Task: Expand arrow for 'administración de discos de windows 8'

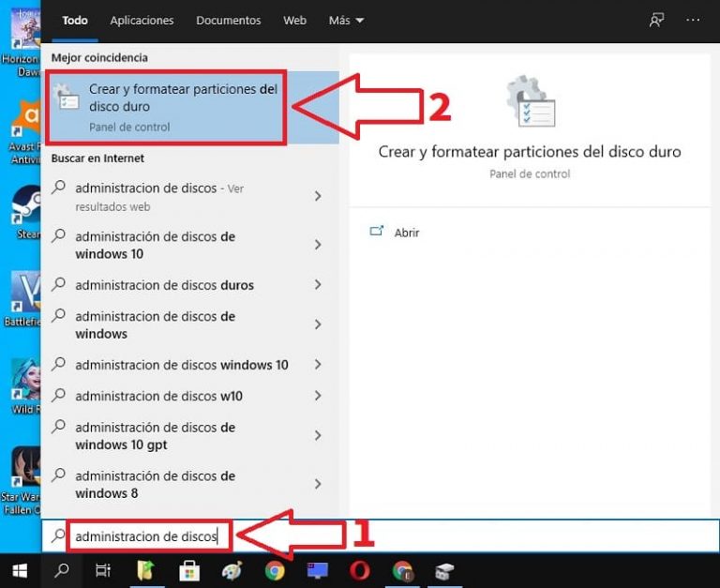Action: [x=318, y=484]
